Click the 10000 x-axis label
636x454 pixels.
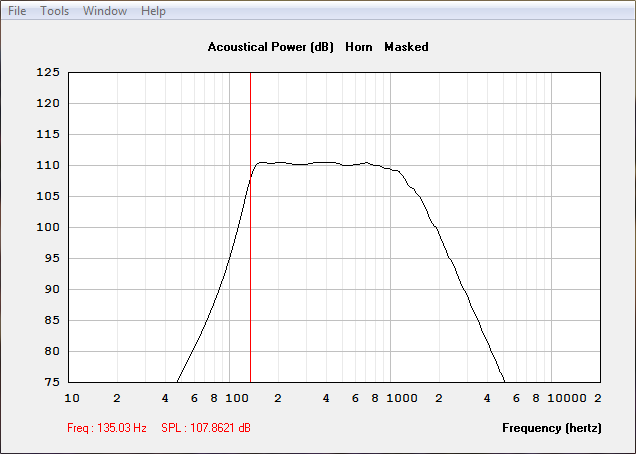coord(567,398)
